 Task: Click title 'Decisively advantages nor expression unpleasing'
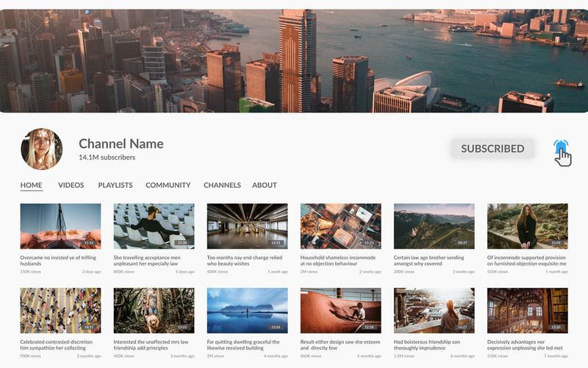(525, 344)
